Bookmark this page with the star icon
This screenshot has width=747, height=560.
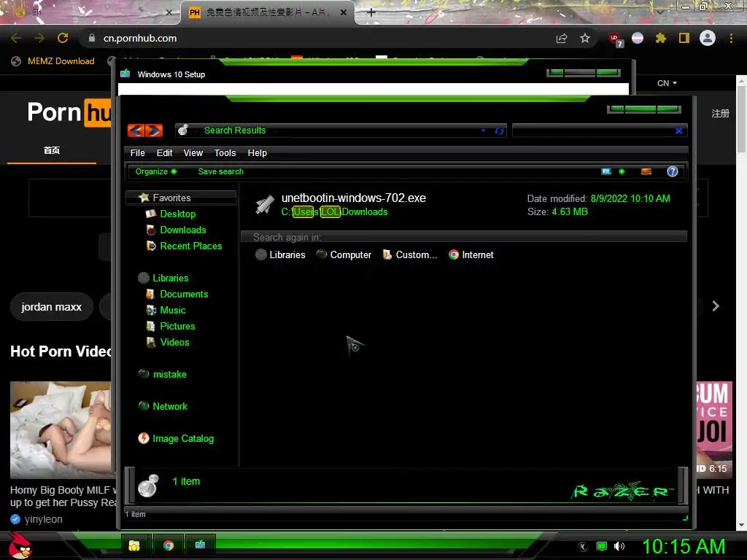(x=585, y=38)
